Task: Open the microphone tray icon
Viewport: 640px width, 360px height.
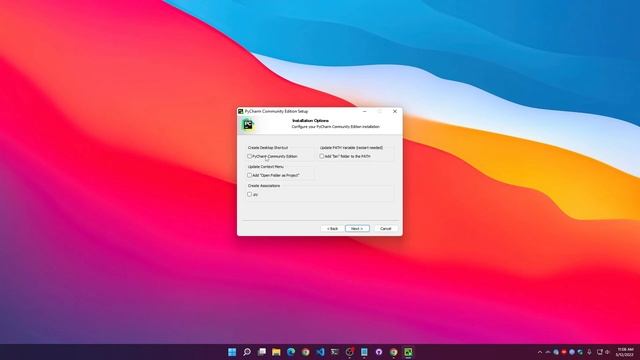Action: (x=589, y=352)
